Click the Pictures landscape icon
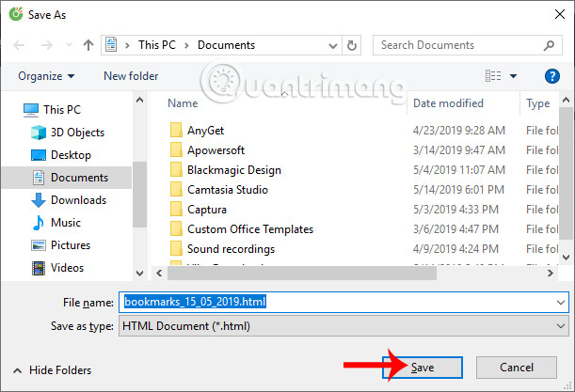The width and height of the screenshot is (575, 392). pyautogui.click(x=39, y=245)
